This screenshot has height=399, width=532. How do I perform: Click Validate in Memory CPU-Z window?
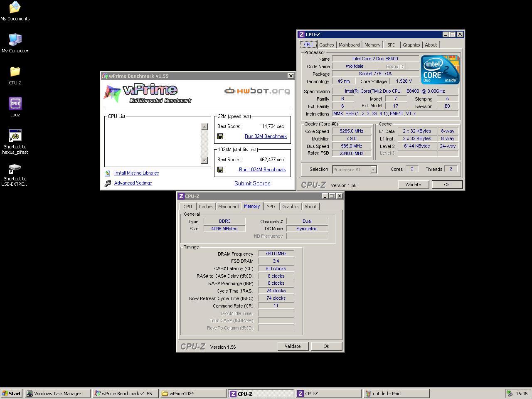293,346
